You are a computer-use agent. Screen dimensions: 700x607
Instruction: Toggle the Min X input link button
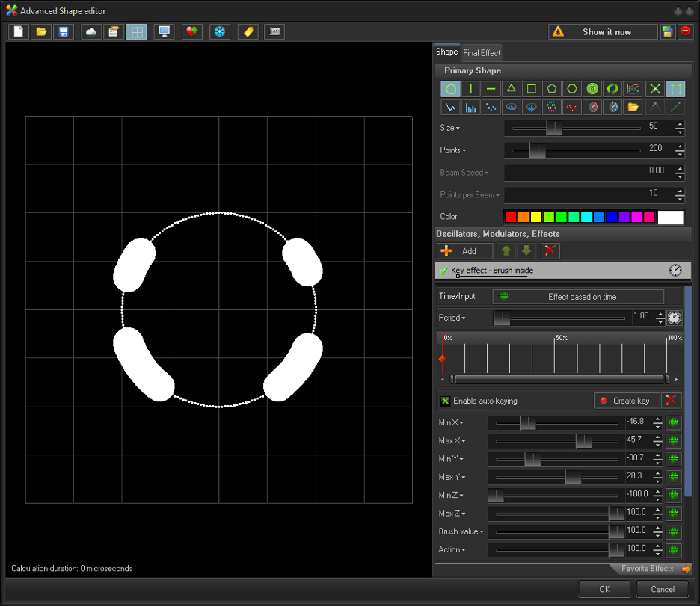point(674,423)
